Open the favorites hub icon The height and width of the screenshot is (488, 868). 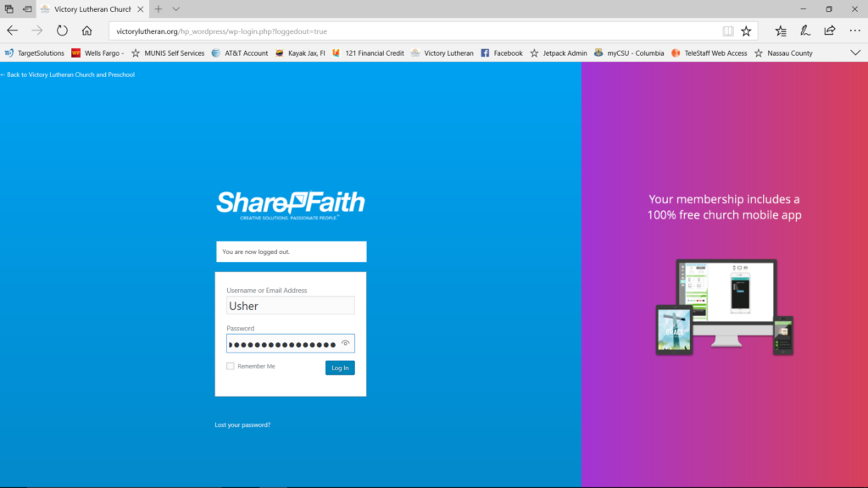click(781, 31)
